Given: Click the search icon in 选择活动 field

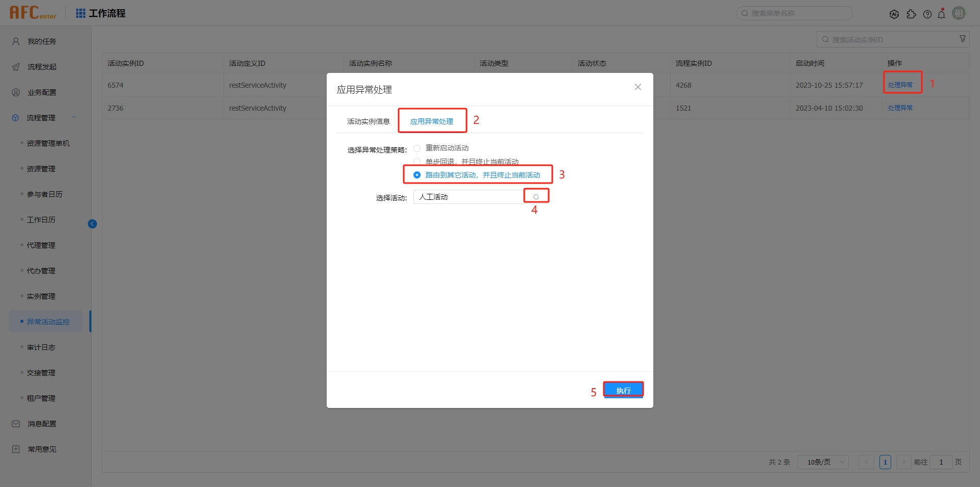Looking at the screenshot, I should (x=536, y=197).
